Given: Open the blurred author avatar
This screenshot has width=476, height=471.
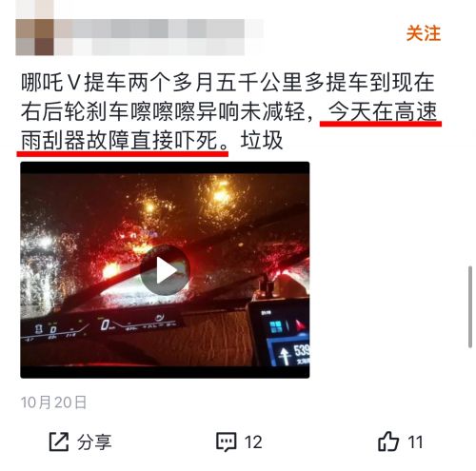Looking at the screenshot, I should coord(34,37).
